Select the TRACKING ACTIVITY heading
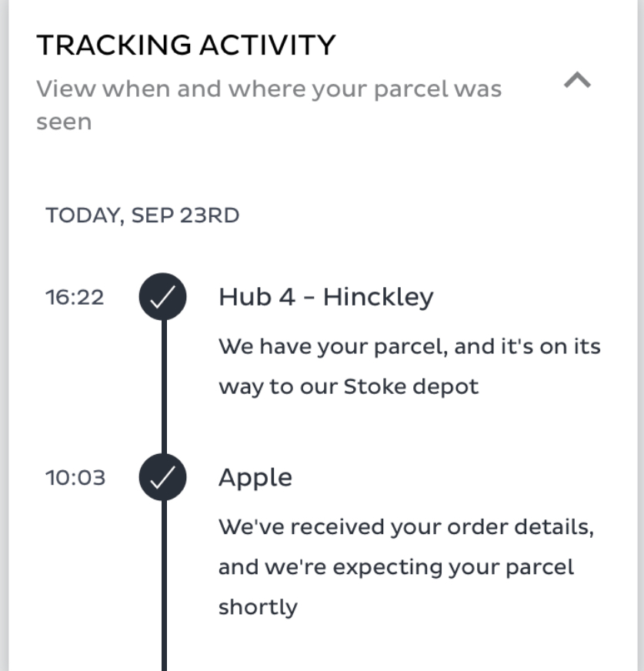 point(186,45)
